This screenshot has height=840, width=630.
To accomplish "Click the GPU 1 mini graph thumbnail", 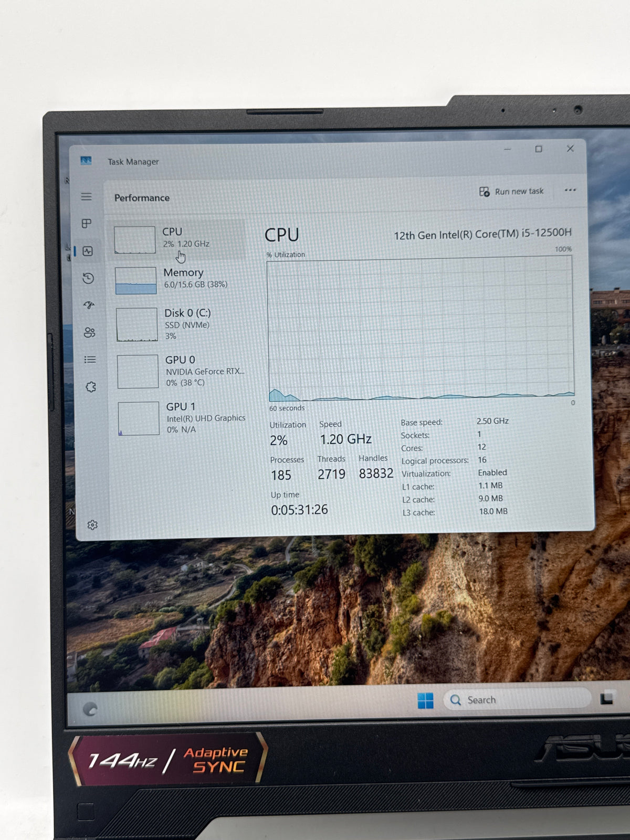I will [x=139, y=418].
